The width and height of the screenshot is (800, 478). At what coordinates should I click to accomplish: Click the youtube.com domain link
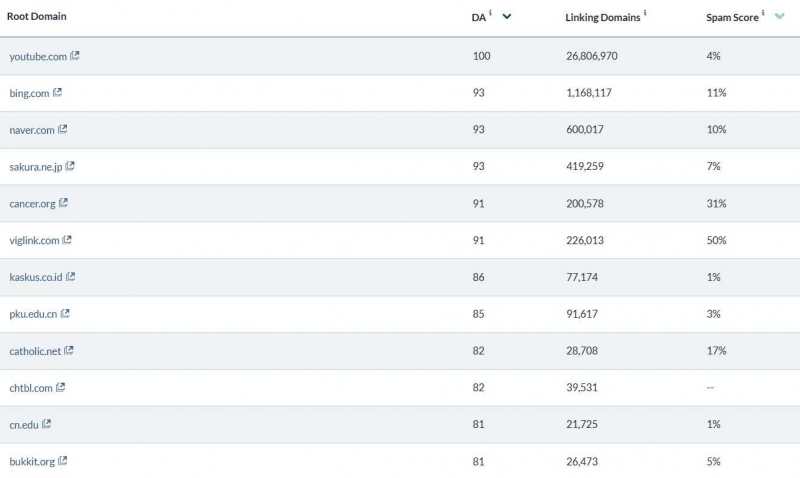point(38,57)
